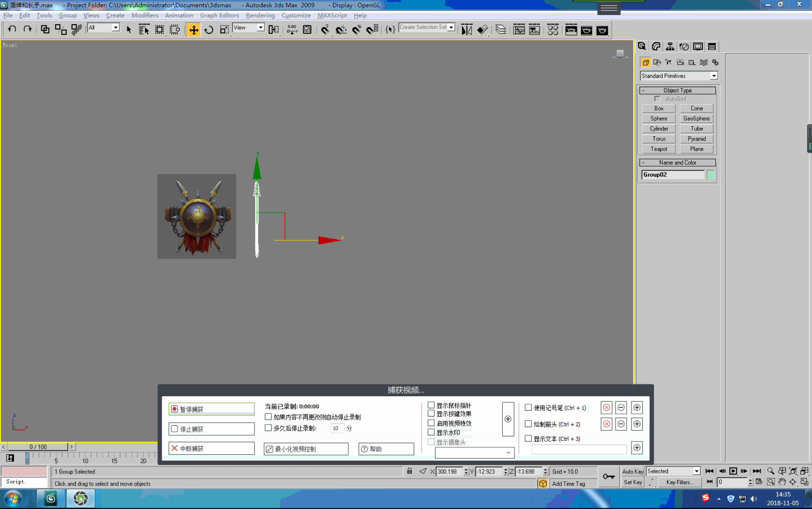
Task: Open Curve Editor icon
Action: (519, 30)
